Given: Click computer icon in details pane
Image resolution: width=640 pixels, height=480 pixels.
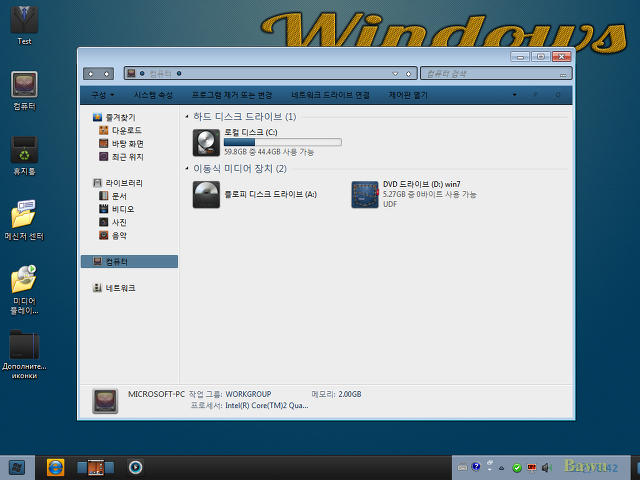Looking at the screenshot, I should click(105, 401).
